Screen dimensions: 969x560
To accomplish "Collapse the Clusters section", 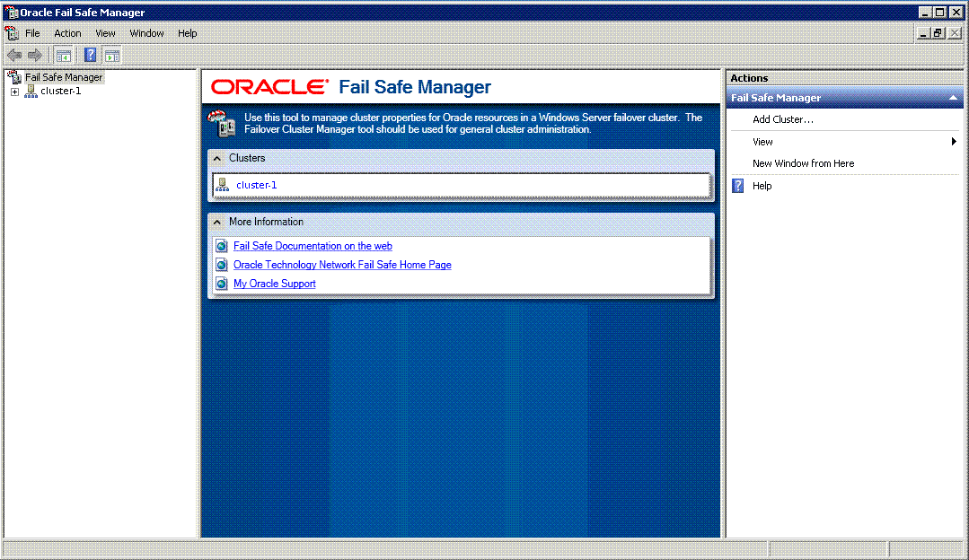I will click(217, 159).
